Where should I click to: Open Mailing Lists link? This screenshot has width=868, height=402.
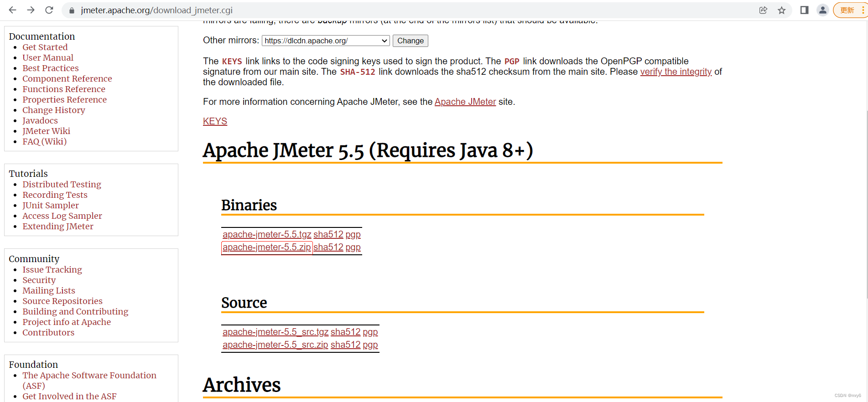tap(49, 290)
